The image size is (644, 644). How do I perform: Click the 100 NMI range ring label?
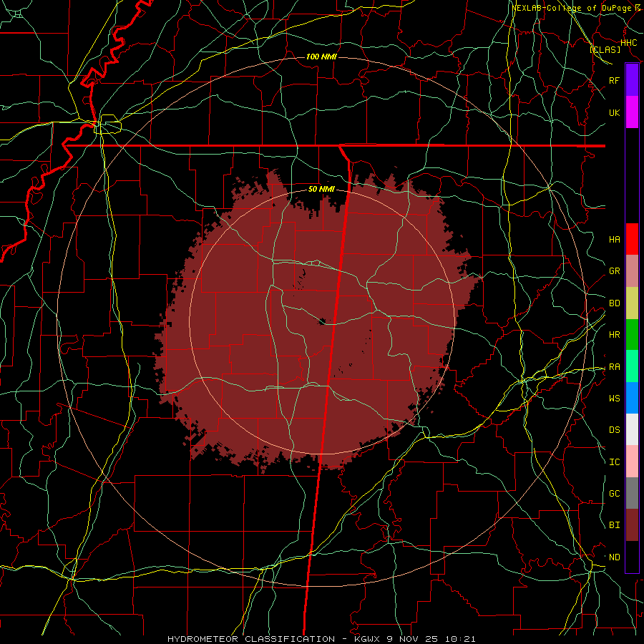[x=321, y=57]
